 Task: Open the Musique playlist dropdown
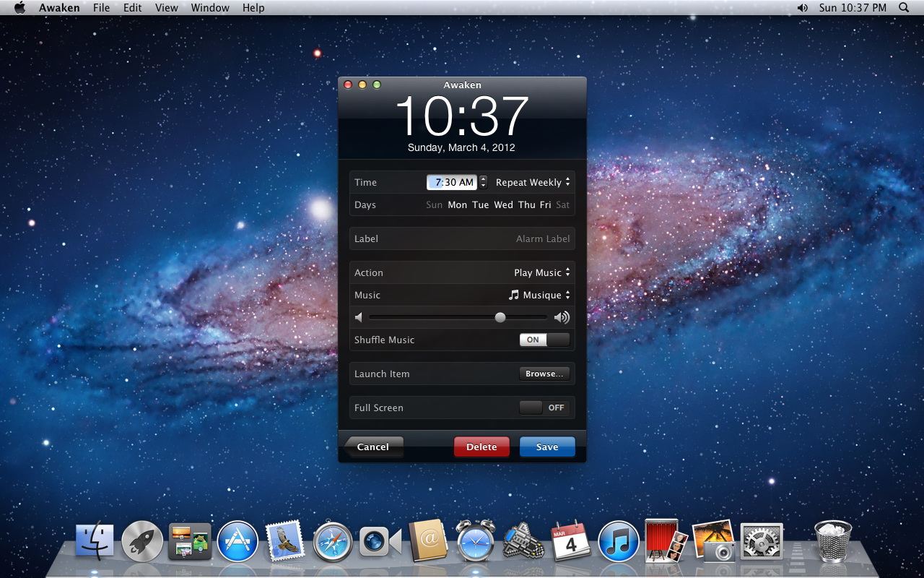point(539,295)
